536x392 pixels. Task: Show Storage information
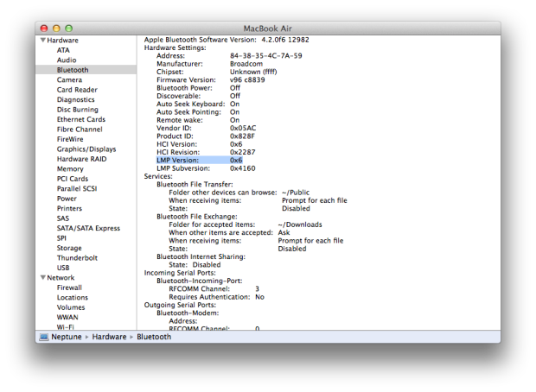69,249
